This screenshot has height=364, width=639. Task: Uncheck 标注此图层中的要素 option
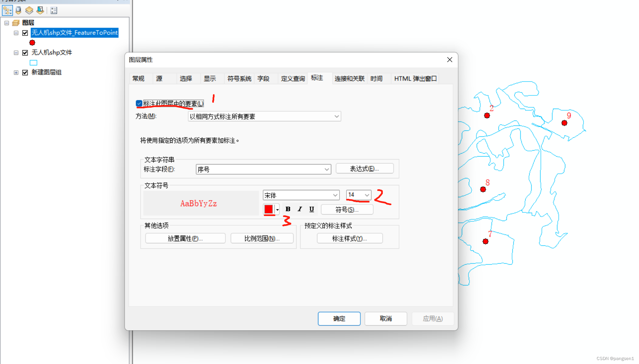click(139, 103)
